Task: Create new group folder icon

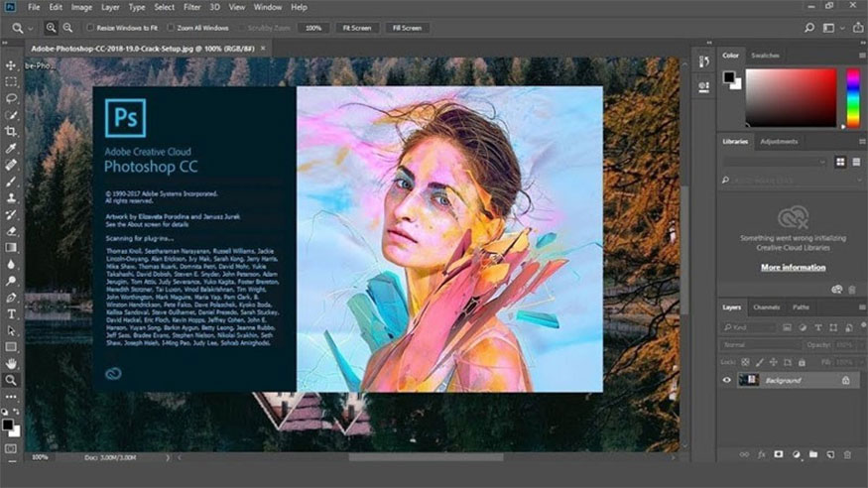Action: 813,454
